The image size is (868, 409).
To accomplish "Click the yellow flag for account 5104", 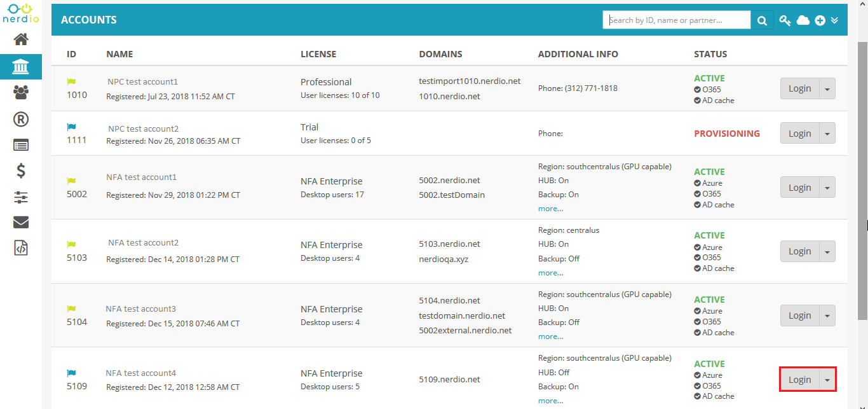I will tap(71, 308).
